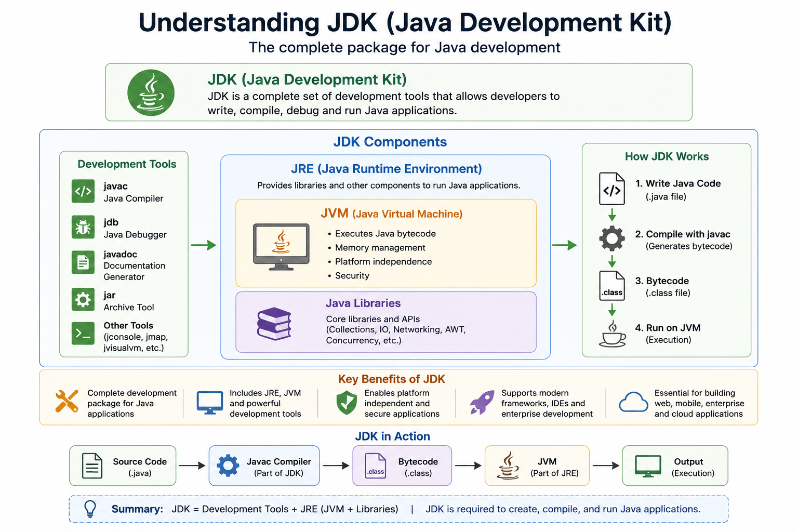798x532 pixels.
Task: Click the 'Platform independence' bullet
Action: pyautogui.click(x=383, y=262)
